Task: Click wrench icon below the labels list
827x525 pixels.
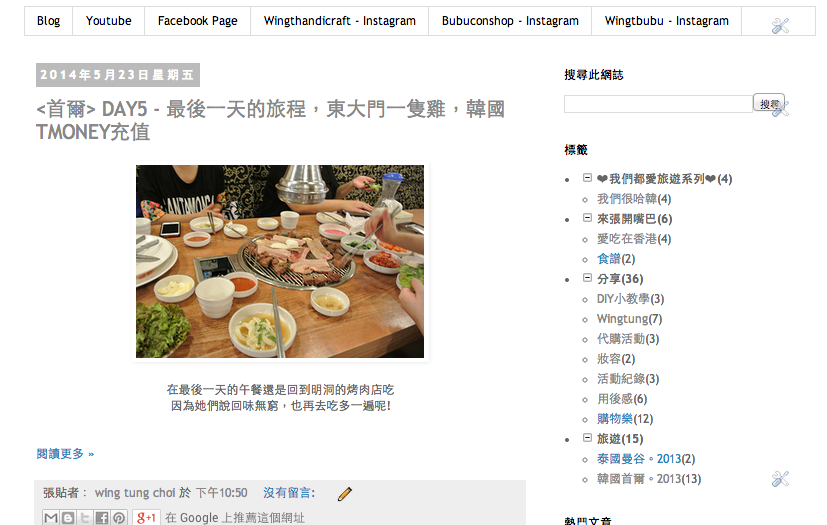Action: click(x=780, y=479)
